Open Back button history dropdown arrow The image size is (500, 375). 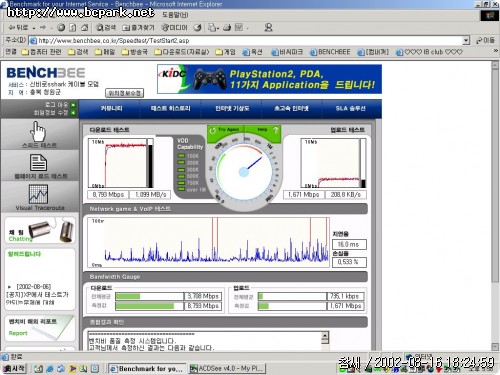(x=34, y=28)
